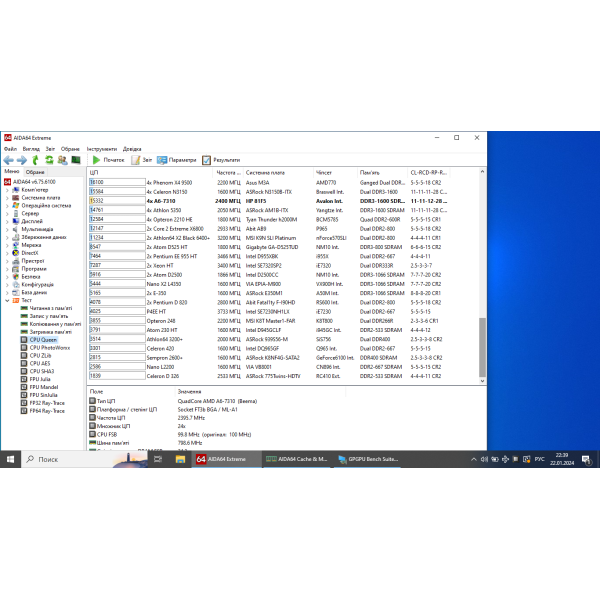Select the База даних icon in the tree
This screenshot has width=600, height=600.
pyautogui.click(x=16, y=292)
